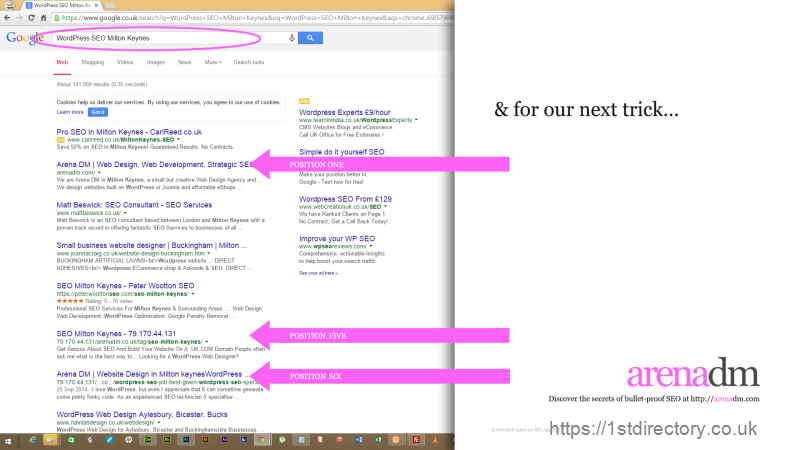Expand arrow beside navitasdesign.co.uk URL
Screen dimensions: 800x450
(x=159, y=422)
